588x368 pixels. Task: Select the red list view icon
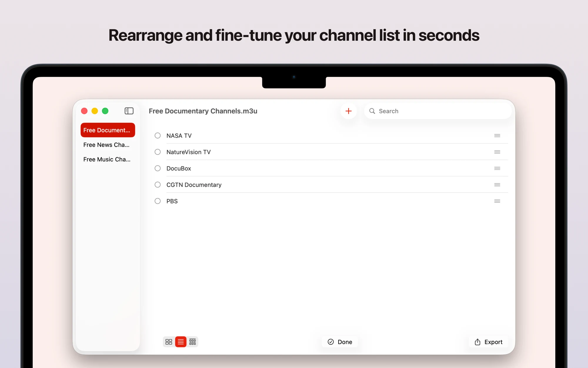(181, 342)
